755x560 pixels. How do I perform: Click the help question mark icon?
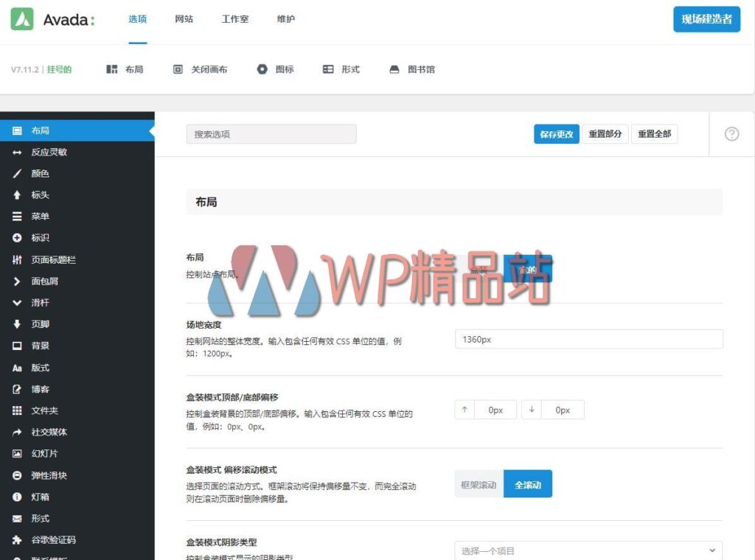731,133
